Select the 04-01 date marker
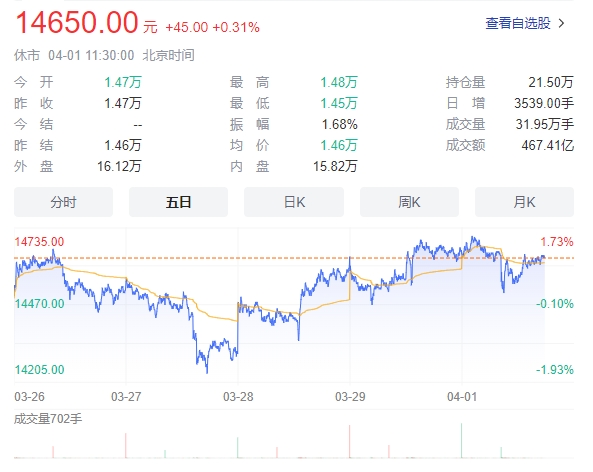The width and height of the screenshot is (593, 472). coord(462,397)
